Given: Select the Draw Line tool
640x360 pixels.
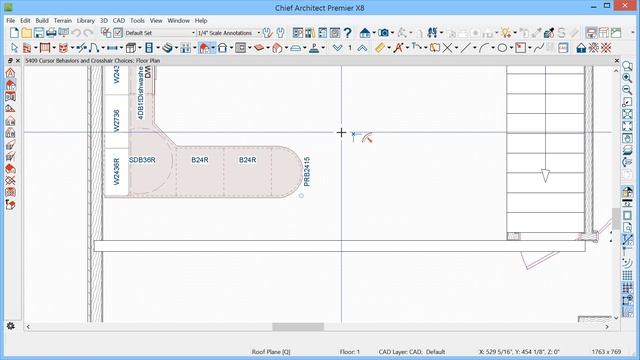Looking at the screenshot, I should pos(466,48).
